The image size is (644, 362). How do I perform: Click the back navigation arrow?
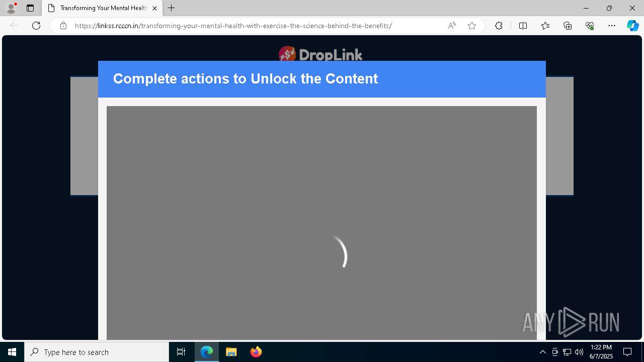pos(14,26)
